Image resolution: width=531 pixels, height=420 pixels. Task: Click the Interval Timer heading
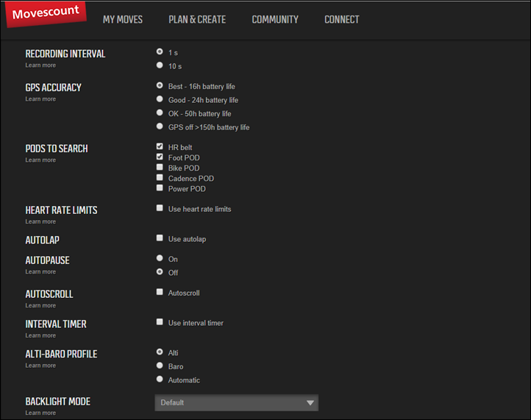(56, 324)
